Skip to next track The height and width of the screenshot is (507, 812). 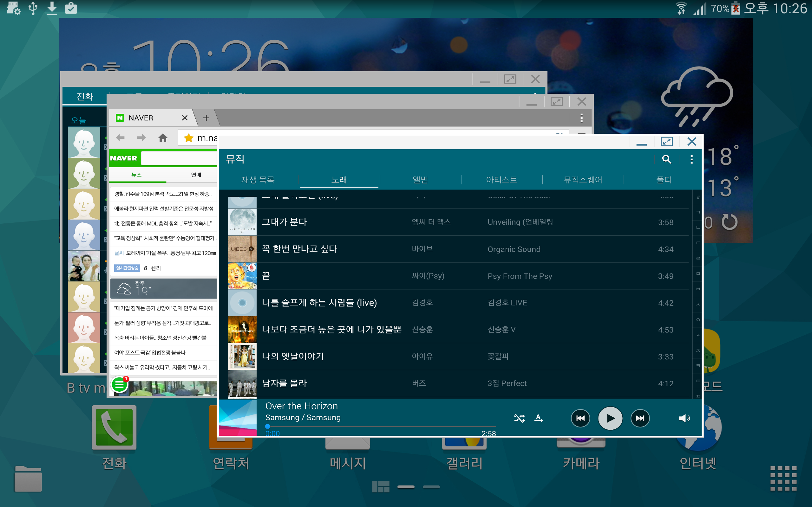[x=640, y=418]
